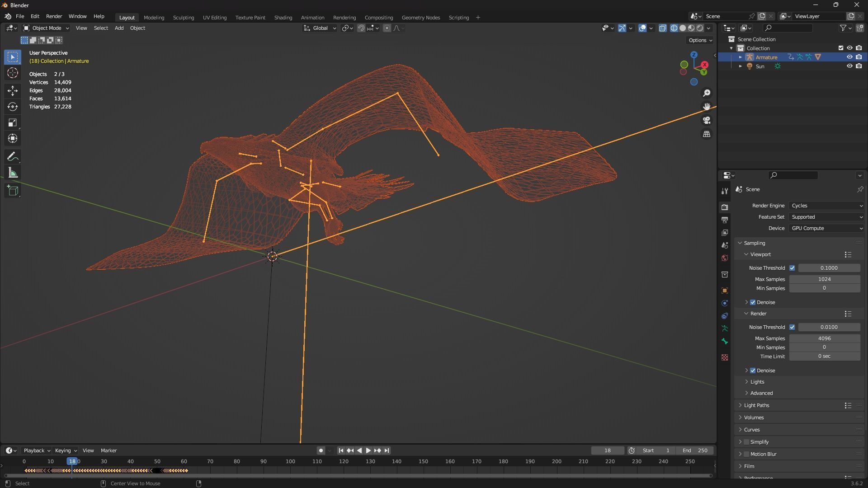Screen dimensions: 868x488
Task: Open the View Layer properties tab
Action: point(725,232)
